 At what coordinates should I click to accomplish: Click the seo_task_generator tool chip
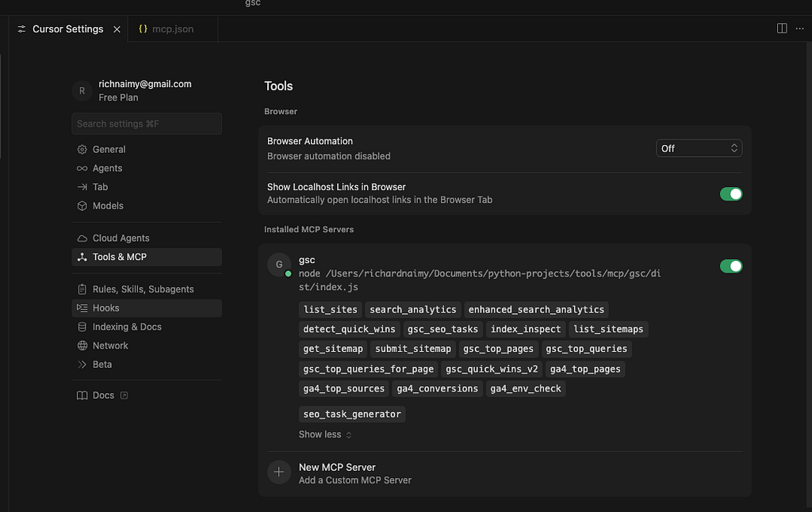[352, 415]
